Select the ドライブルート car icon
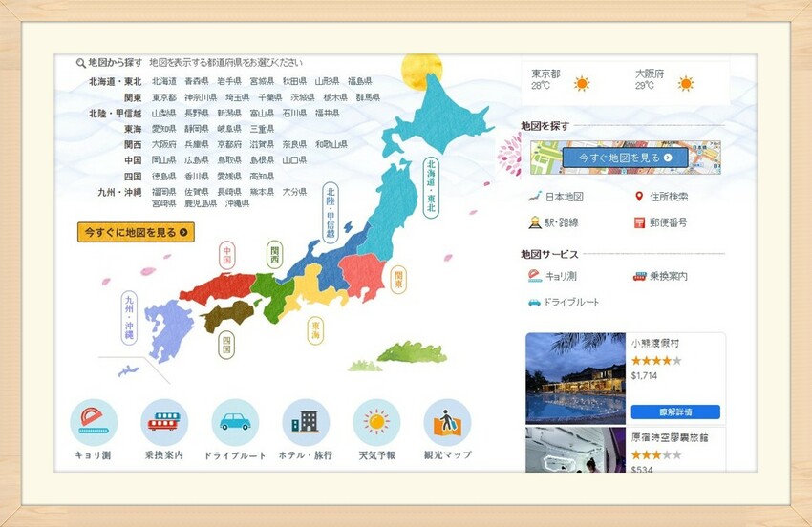 [x=235, y=423]
